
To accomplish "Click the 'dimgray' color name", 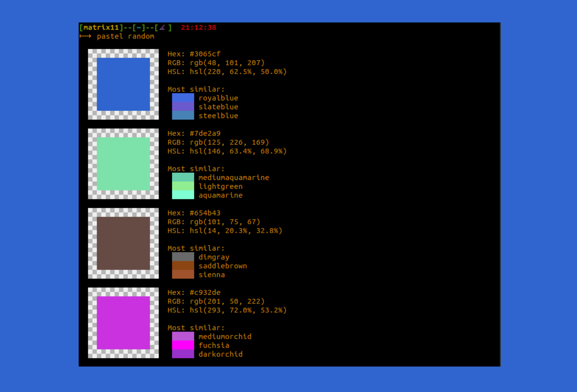I will coord(214,257).
